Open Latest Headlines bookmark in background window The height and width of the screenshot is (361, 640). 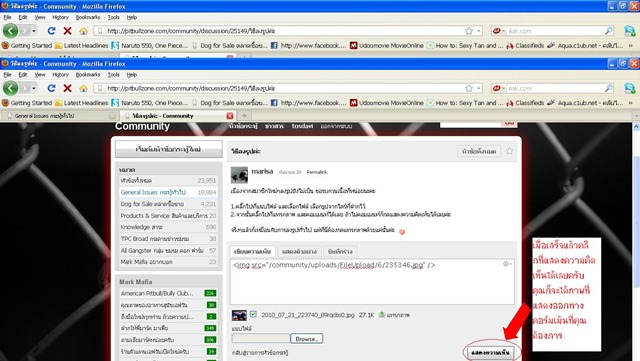(x=82, y=46)
